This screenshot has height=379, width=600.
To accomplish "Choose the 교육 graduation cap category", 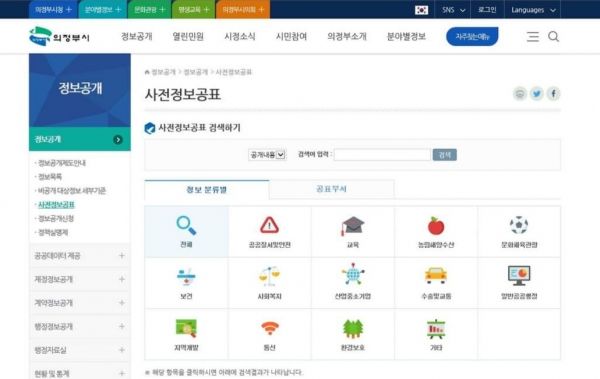I will point(352,226).
